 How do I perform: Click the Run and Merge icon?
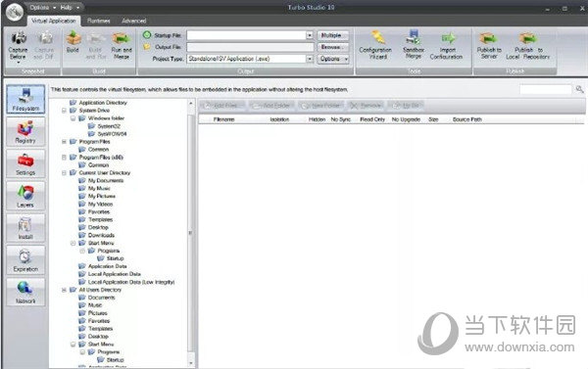point(122,38)
